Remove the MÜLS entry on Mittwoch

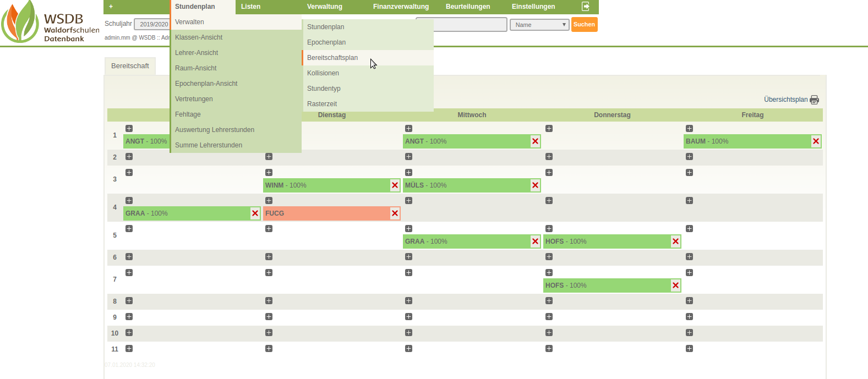tap(535, 185)
